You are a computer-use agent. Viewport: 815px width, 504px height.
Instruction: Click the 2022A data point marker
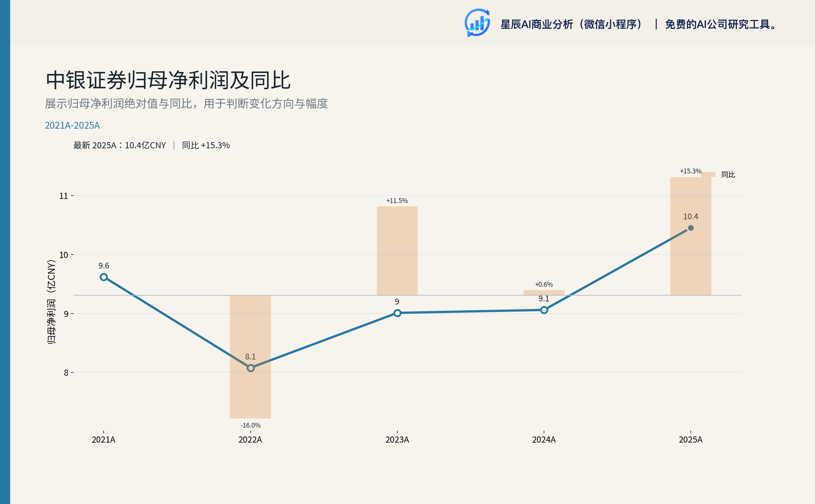pyautogui.click(x=251, y=368)
